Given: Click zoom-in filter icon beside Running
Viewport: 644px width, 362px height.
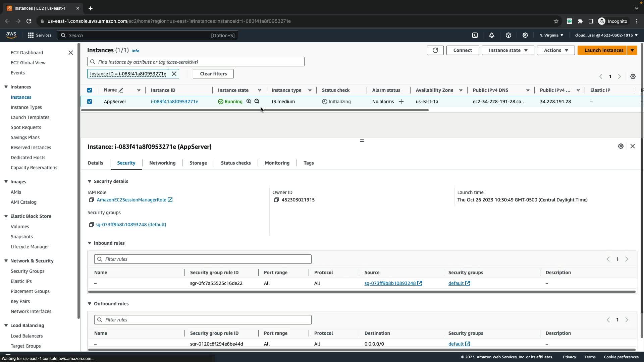Looking at the screenshot, I should coord(249,101).
